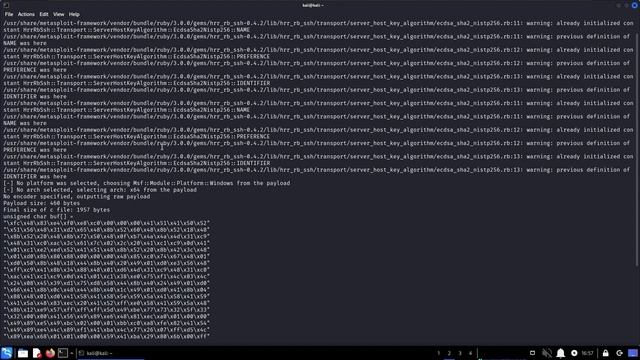This screenshot has width=640, height=360.
Task: Click the terminal's vertical scrollbar
Action: point(637,143)
